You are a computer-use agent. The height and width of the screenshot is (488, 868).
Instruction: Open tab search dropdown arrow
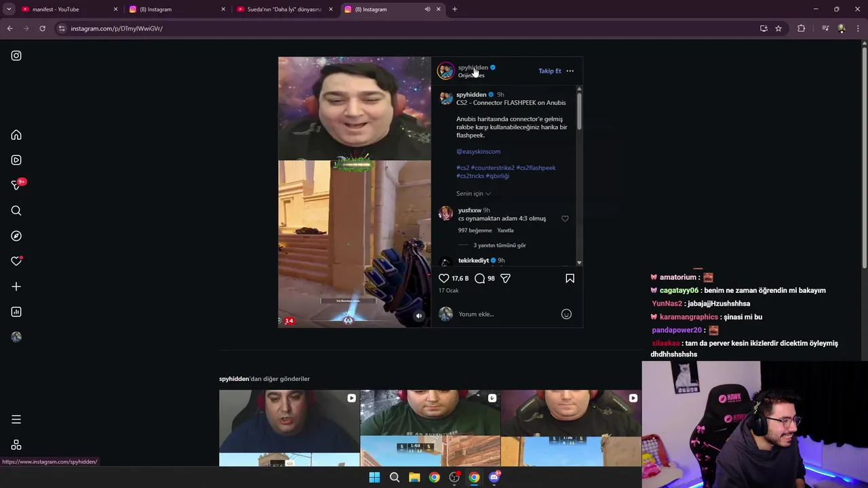(9, 9)
